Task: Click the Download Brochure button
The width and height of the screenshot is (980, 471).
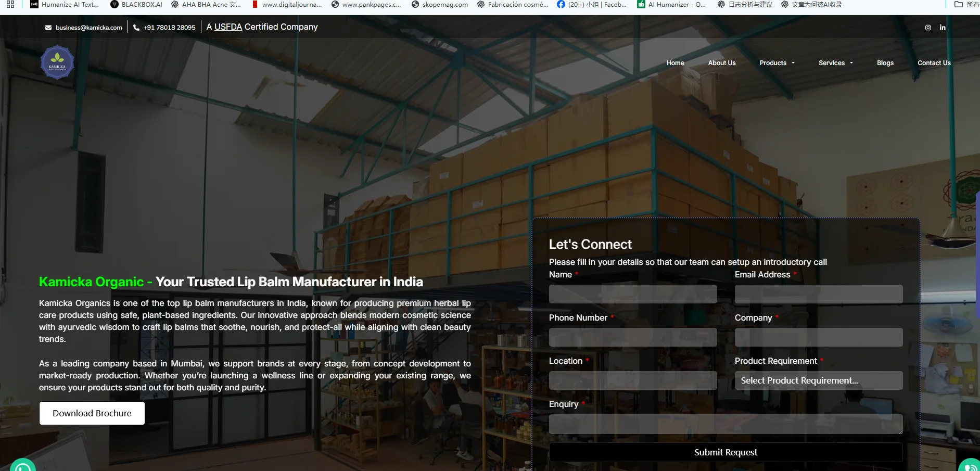Action: (92, 413)
